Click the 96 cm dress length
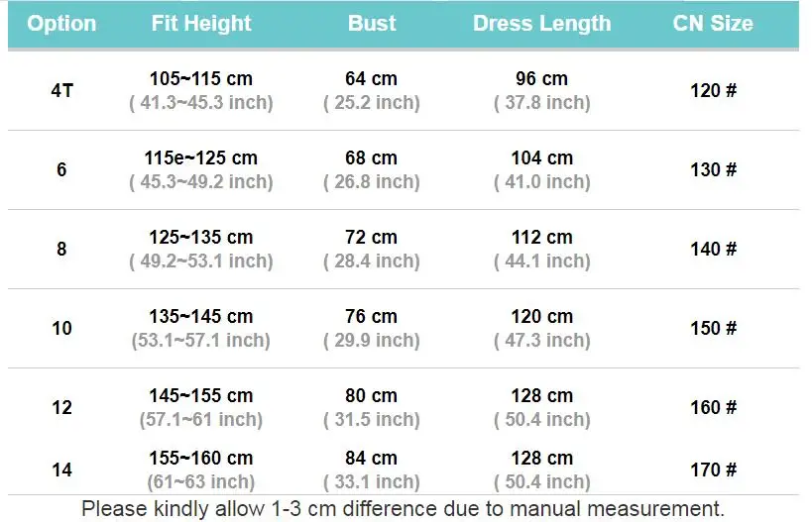Screen dimensions: 812x522 click(541, 78)
